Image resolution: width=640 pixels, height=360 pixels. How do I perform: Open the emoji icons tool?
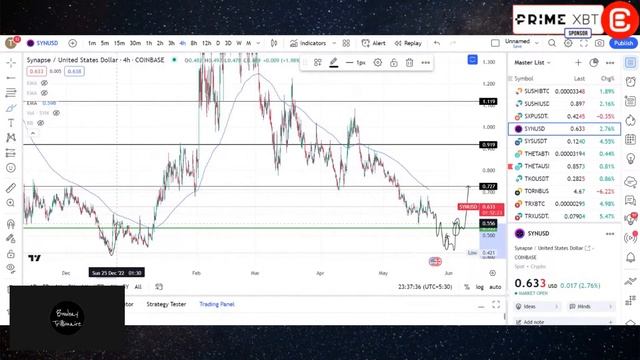pos(11,168)
